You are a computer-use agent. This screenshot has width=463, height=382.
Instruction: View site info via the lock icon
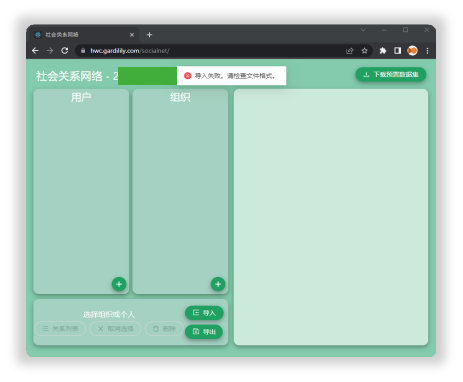click(83, 51)
